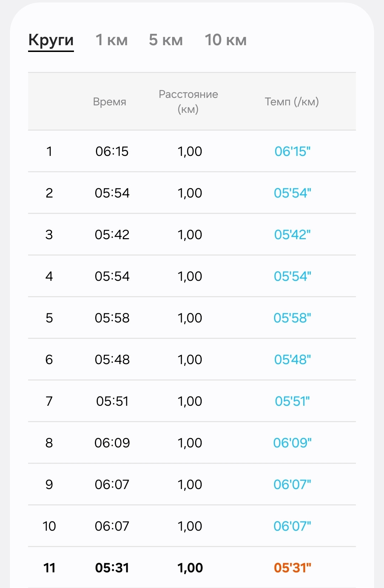Tap the pace 06'09" in lap 8
This screenshot has height=588, width=384.
pyautogui.click(x=292, y=443)
